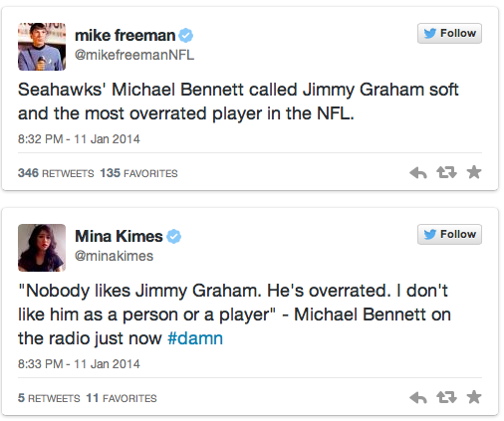Screen dimensions: 504x421
Task: Retweet mike freeman's tweet
Action: pyautogui.click(x=446, y=172)
